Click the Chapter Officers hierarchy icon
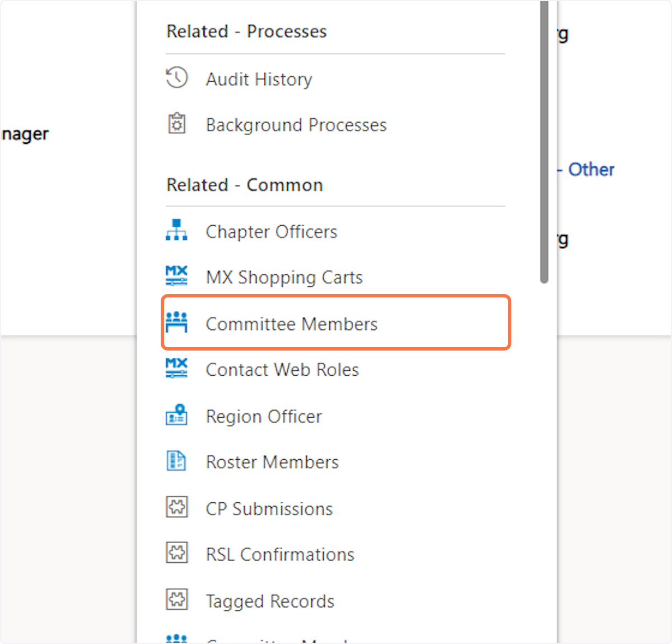 176,230
